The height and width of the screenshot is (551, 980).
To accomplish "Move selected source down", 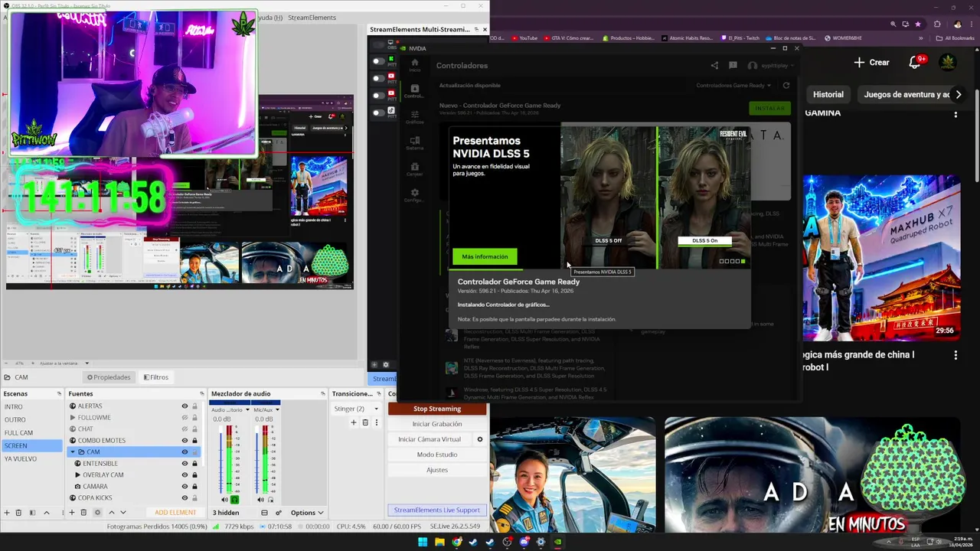I will pyautogui.click(x=123, y=513).
